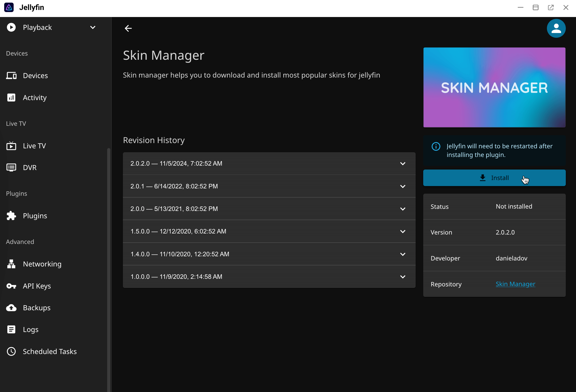Open the Activity chart icon
Screen dimensions: 576x392
click(11, 97)
